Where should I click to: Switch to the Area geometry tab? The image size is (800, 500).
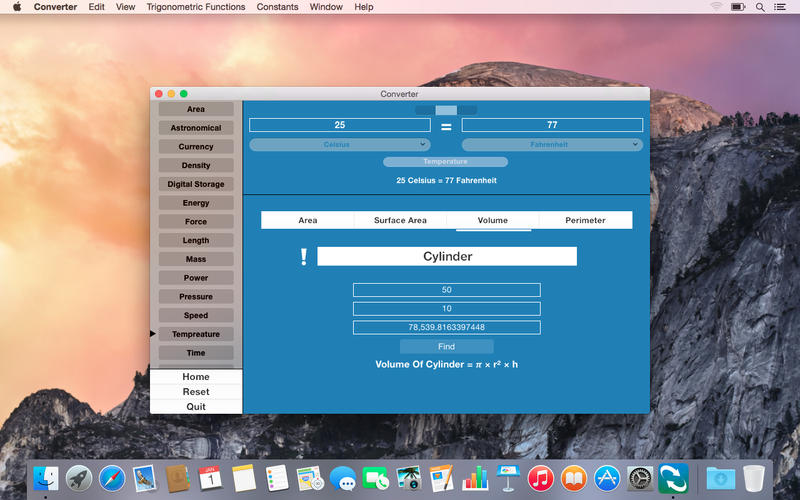pos(308,220)
